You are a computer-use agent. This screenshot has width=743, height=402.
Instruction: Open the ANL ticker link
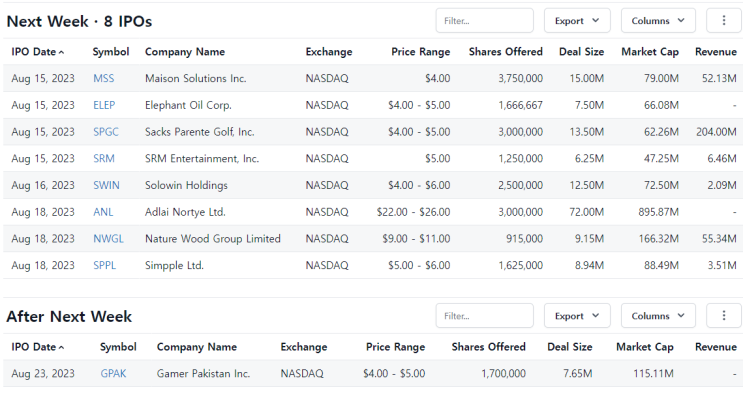coord(103,212)
